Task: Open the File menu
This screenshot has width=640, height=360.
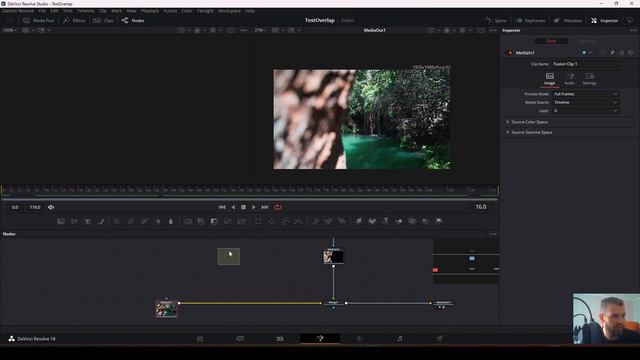Action: (x=42, y=11)
